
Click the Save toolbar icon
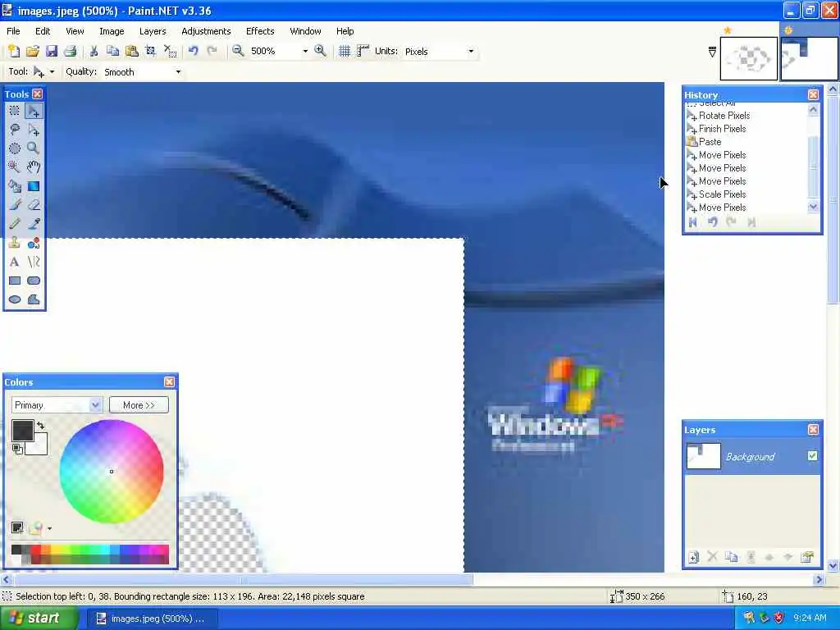(x=51, y=51)
